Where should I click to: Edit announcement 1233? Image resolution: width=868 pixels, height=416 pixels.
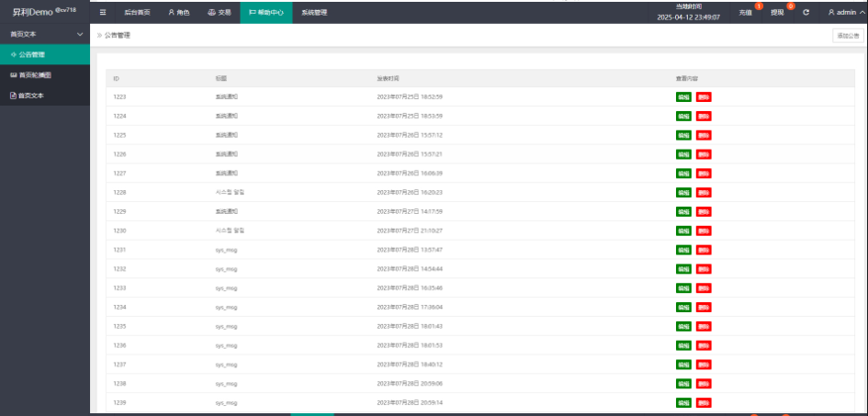tap(683, 288)
